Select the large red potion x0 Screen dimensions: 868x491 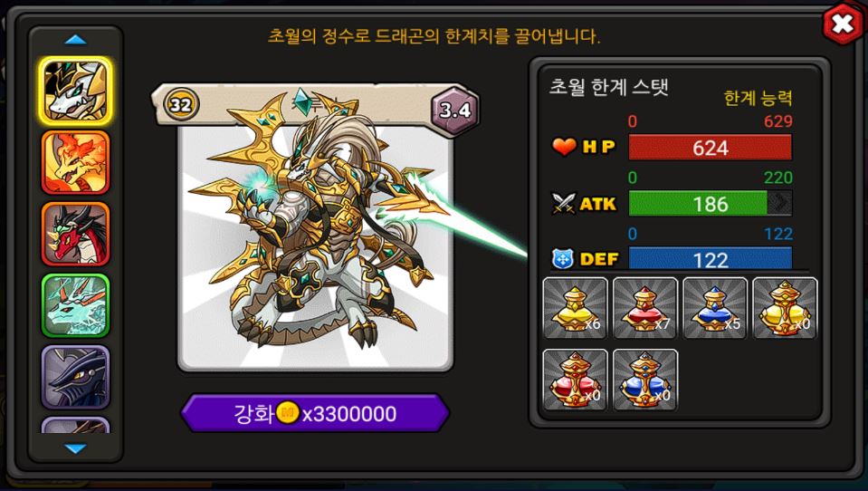pyautogui.click(x=575, y=380)
